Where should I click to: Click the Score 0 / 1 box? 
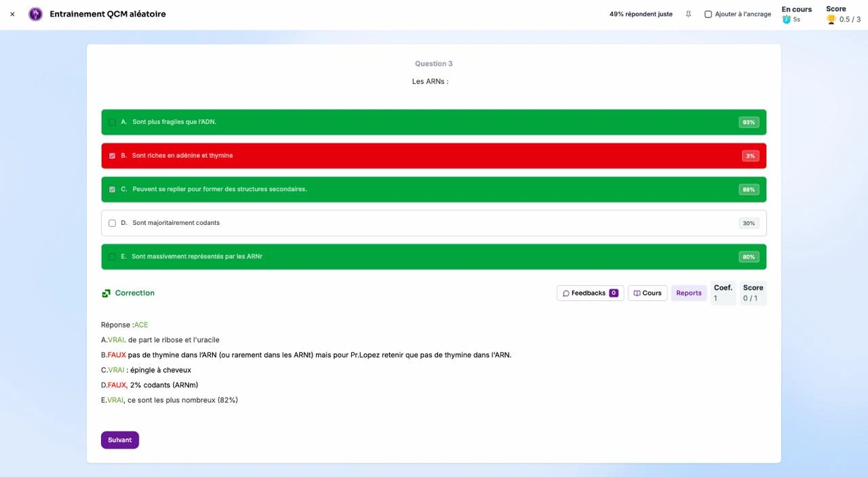click(753, 293)
